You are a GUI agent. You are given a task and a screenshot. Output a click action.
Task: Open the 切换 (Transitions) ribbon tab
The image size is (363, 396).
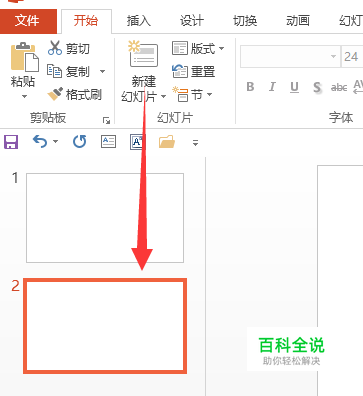click(x=245, y=21)
